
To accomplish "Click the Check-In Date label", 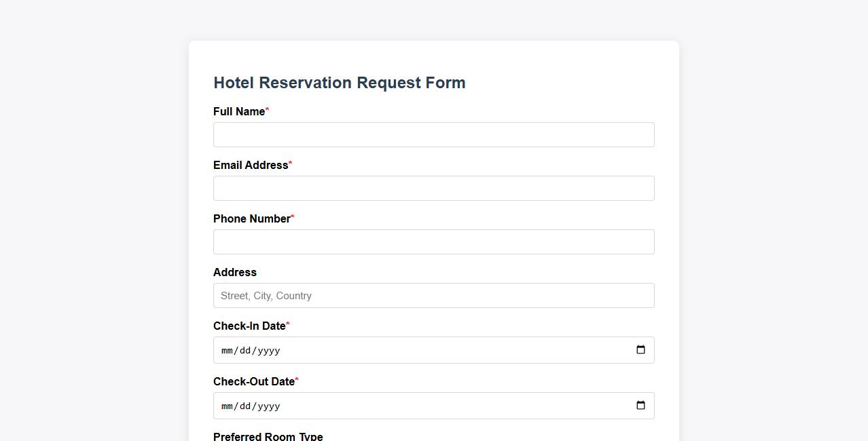I will tap(248, 326).
